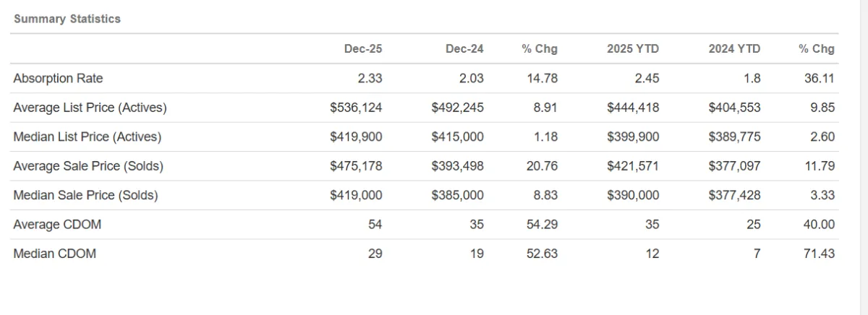Click the $393,498 Dec-24 sale price value
Screen dimensions: 868x315
pos(457,166)
